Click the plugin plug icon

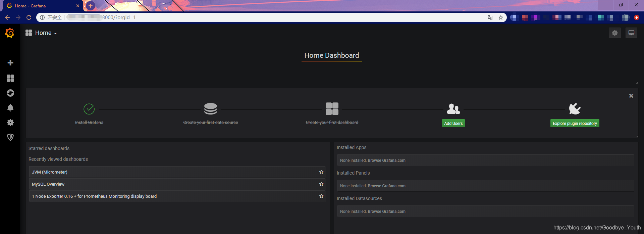(x=575, y=109)
